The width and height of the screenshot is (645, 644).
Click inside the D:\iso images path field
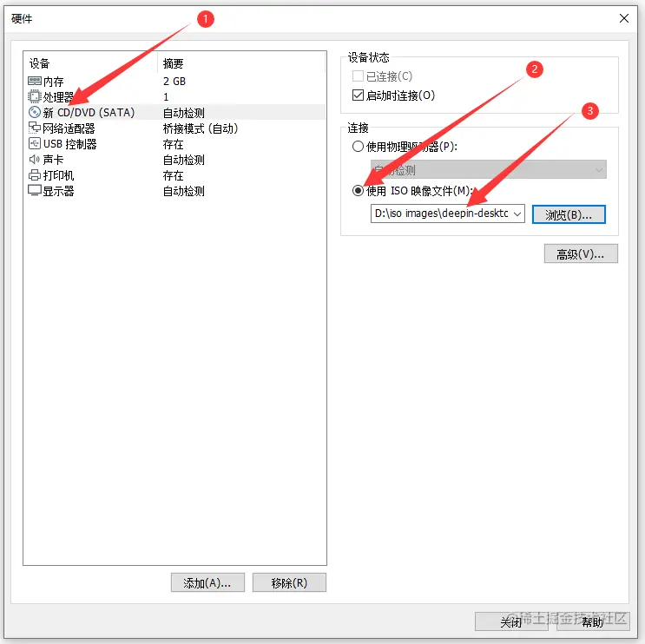click(x=441, y=214)
